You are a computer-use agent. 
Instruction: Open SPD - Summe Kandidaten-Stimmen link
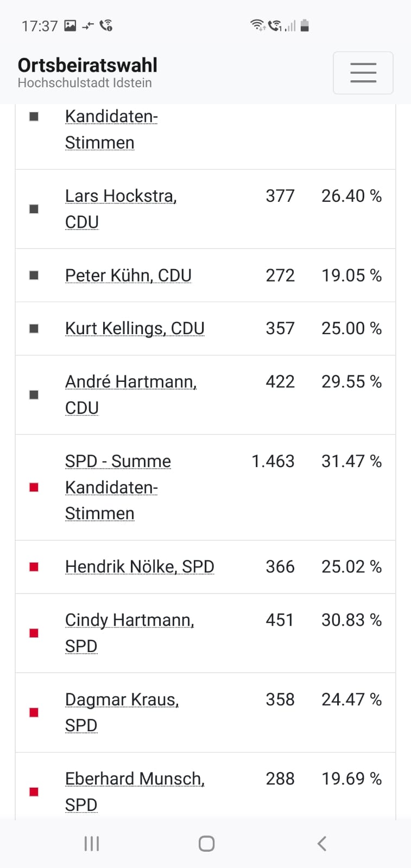[x=118, y=487]
